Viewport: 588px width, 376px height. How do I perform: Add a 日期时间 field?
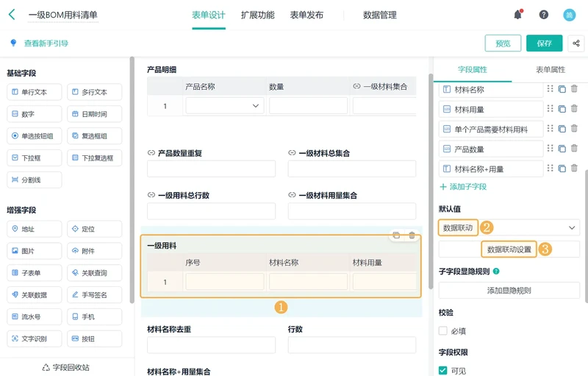point(95,114)
